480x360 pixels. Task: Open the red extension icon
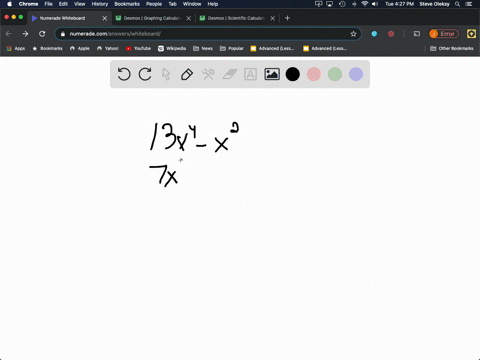pyautogui.click(x=391, y=34)
